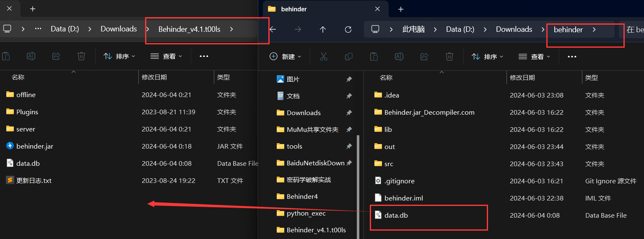Screen dimensions: 644x239
Task: Open the more options ellipsis in behinder toolbar
Action: pyautogui.click(x=572, y=57)
